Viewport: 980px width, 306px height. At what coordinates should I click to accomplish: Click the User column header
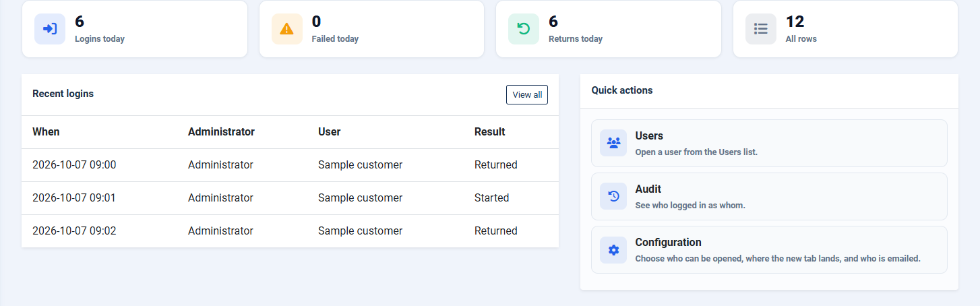(x=330, y=132)
